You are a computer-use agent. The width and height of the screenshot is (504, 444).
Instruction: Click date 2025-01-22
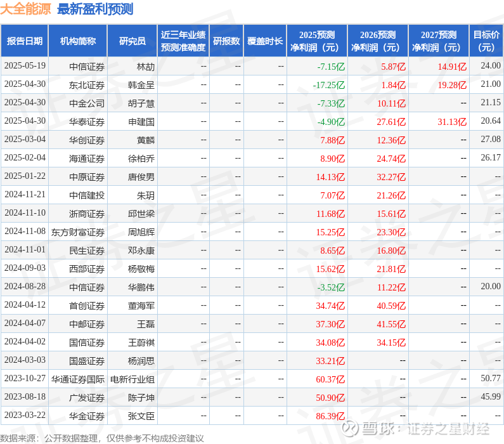point(25,176)
